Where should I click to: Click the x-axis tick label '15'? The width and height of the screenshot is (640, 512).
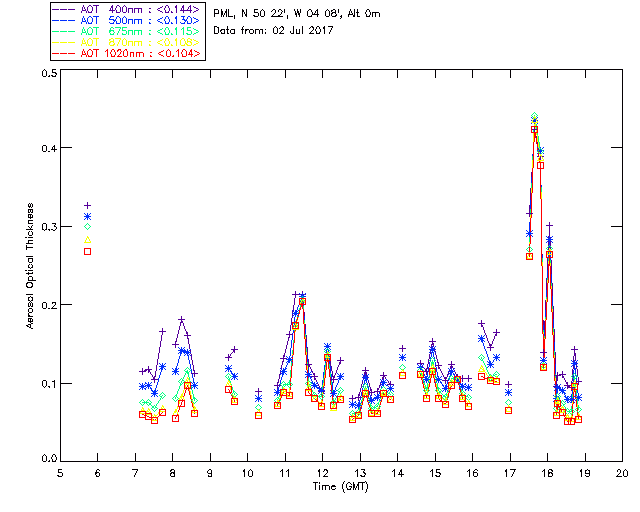coord(435,473)
